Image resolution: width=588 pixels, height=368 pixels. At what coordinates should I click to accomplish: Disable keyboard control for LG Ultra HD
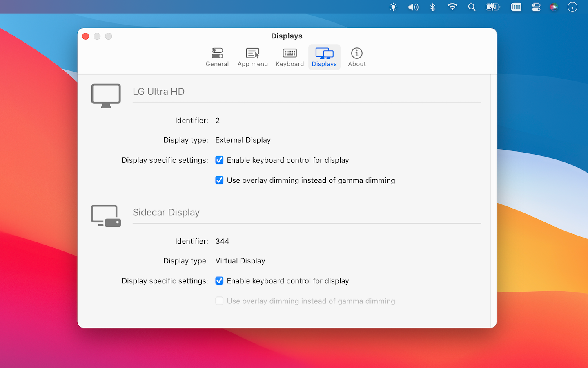pos(219,160)
